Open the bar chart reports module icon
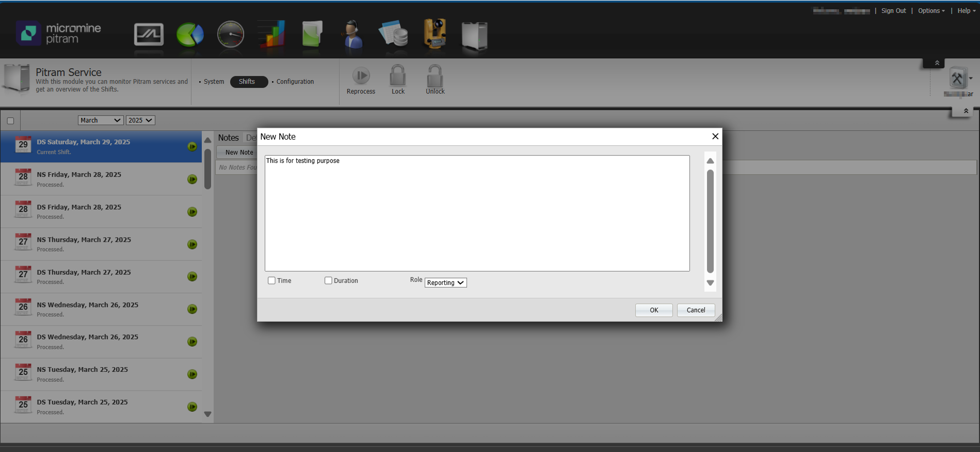The image size is (980, 452). (x=271, y=35)
